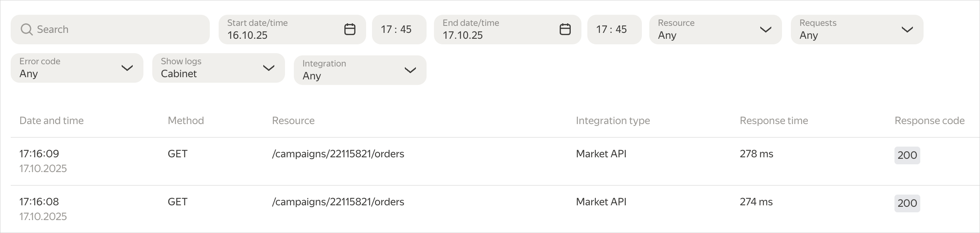Click the Error code dropdown chevron
The height and width of the screenshot is (233, 980).
pos(127,69)
